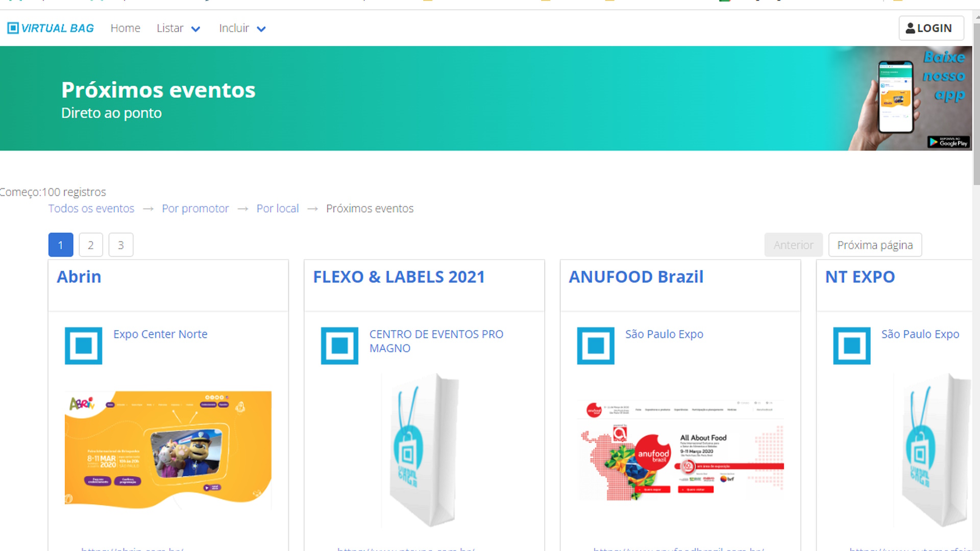980x551 pixels.
Task: Click the Google Play badge in banner
Action: (948, 142)
